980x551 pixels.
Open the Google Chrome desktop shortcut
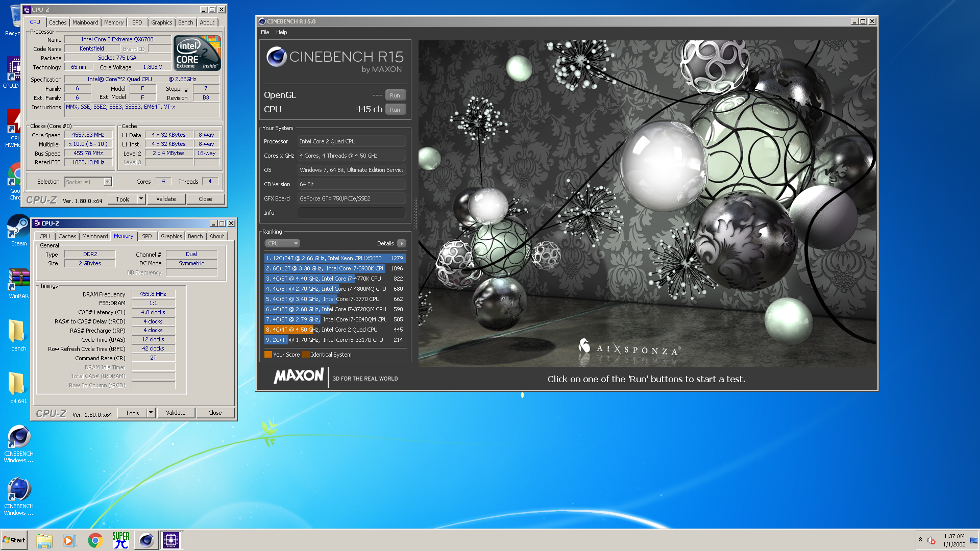pyautogui.click(x=14, y=181)
